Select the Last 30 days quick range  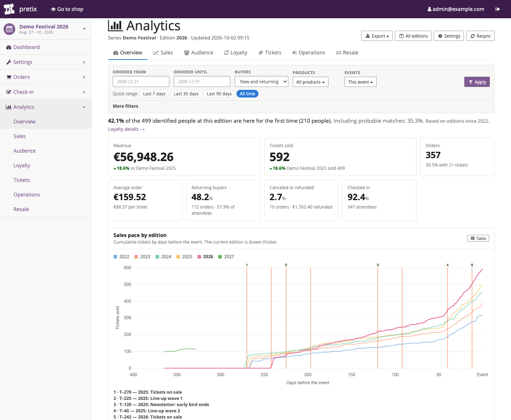point(186,94)
